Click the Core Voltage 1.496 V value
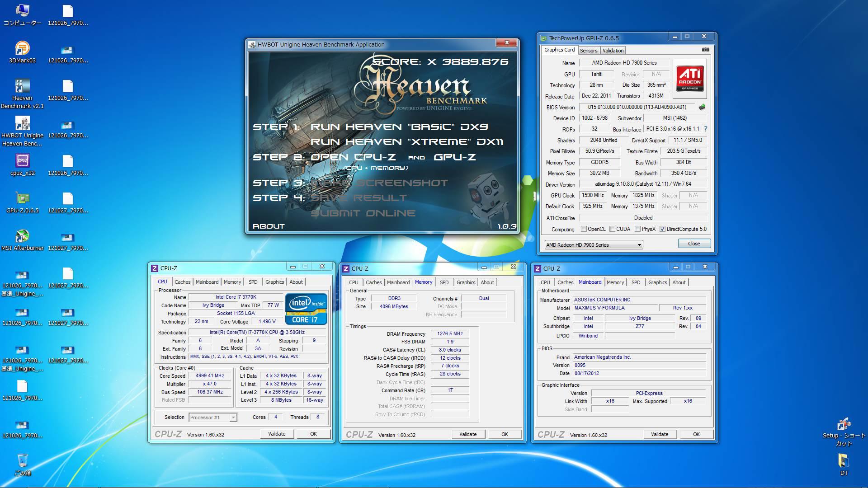 click(267, 322)
